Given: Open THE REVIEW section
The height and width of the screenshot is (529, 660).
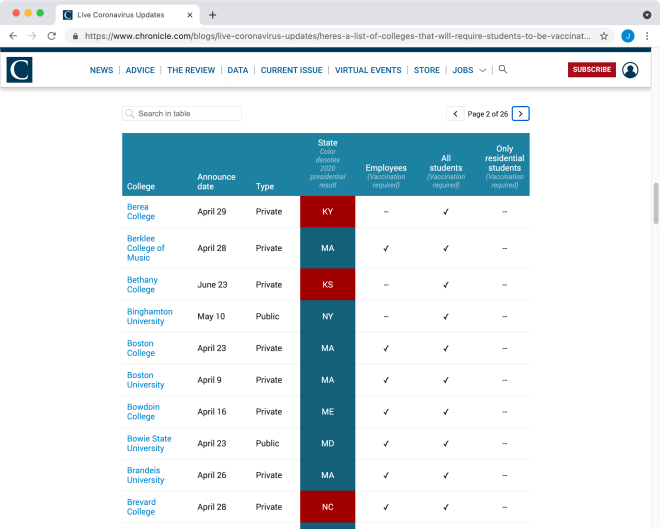Looking at the screenshot, I should (191, 70).
